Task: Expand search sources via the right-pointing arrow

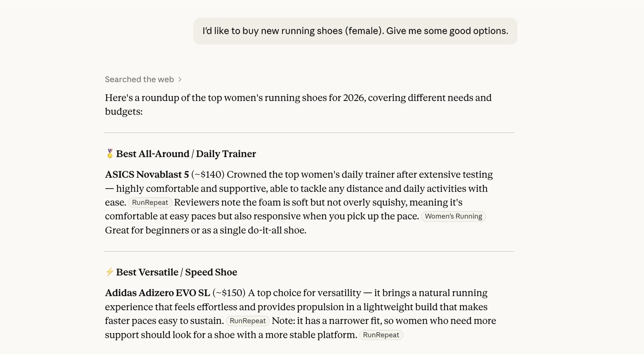Action: click(x=180, y=79)
